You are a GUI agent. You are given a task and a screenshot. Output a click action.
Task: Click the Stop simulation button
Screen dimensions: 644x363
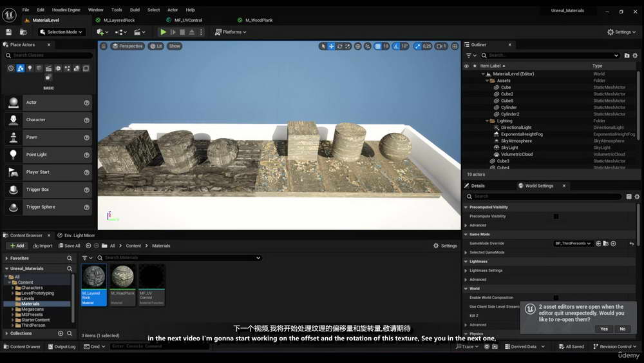182,32
